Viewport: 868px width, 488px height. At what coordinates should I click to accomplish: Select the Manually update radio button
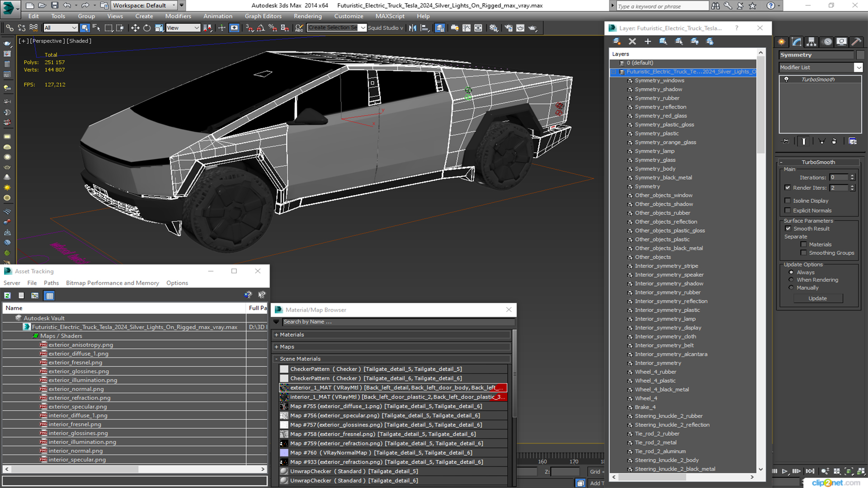tap(791, 288)
